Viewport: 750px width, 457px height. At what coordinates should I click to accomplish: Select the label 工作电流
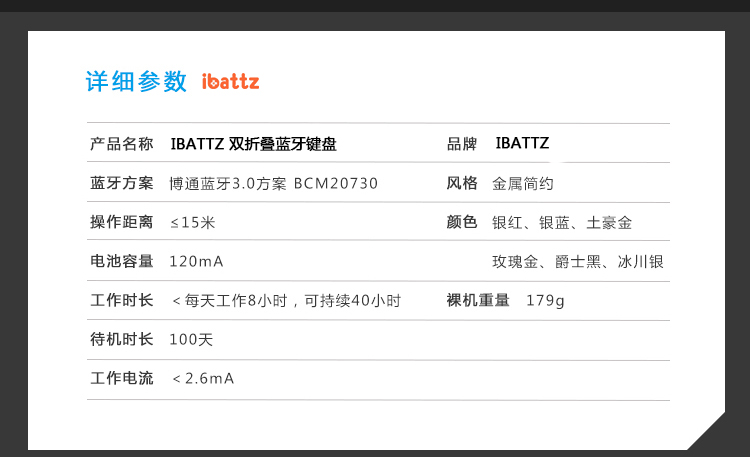[121, 379]
